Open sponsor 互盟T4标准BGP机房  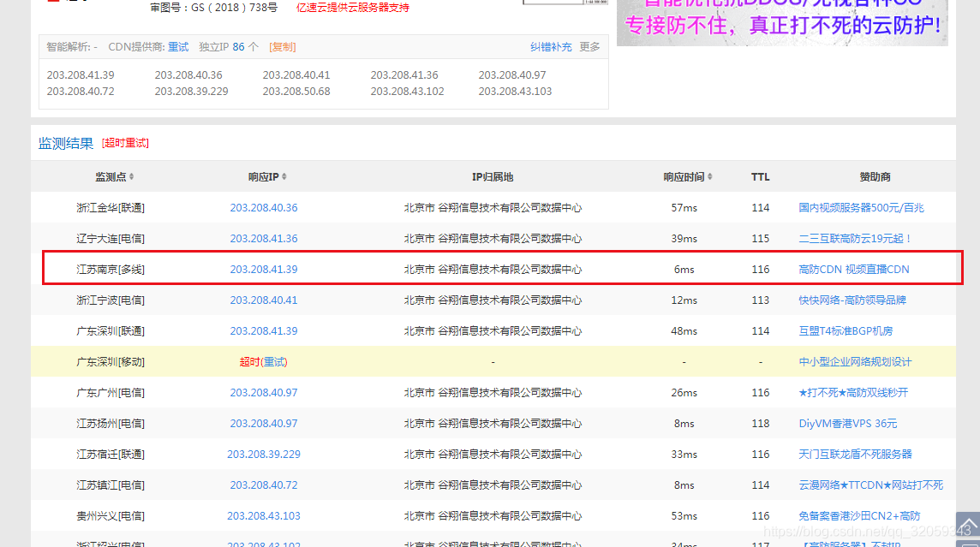pos(846,331)
